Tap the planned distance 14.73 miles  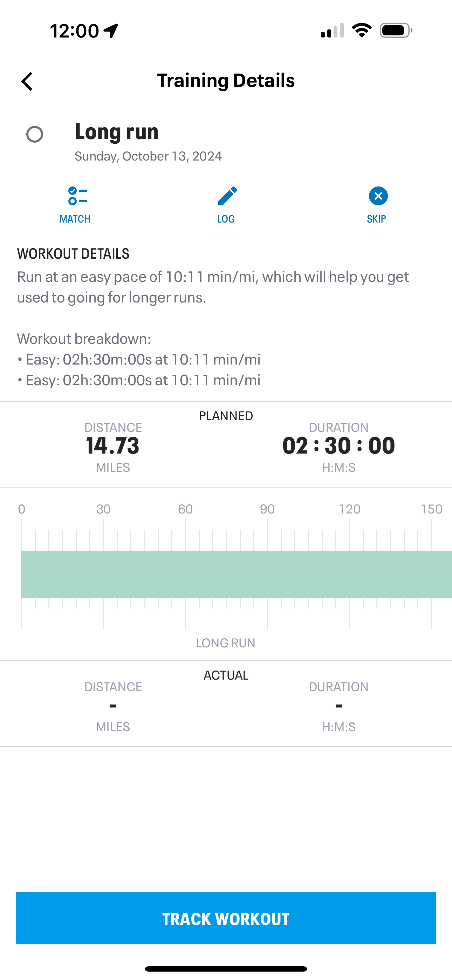point(113,445)
